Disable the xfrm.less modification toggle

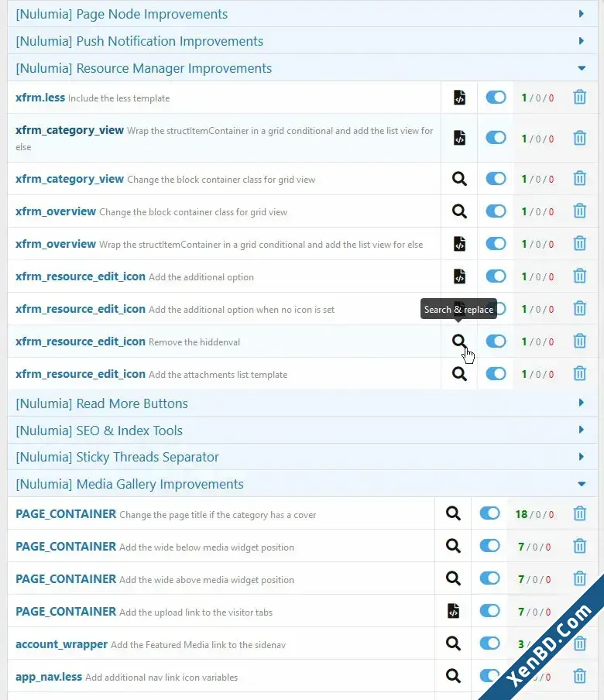496,98
